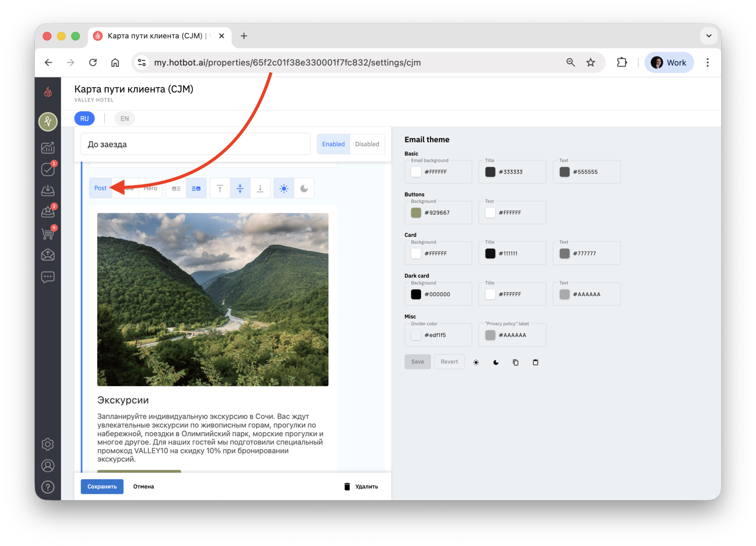Click the HotBot flame logo in sidebar

coord(48,92)
